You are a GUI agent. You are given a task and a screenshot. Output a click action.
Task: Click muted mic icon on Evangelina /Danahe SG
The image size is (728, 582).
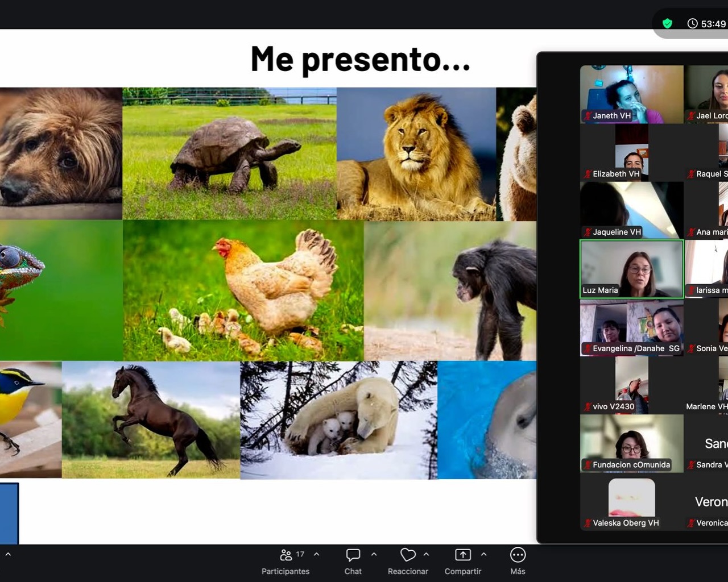click(587, 348)
